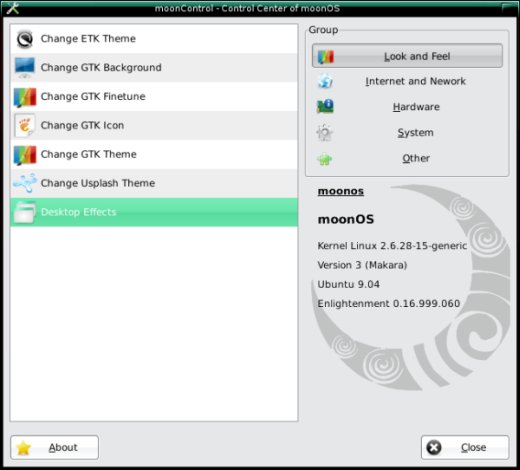Viewport: 520px width, 470px height.
Task: Click the star icon on About button
Action: coord(24,448)
